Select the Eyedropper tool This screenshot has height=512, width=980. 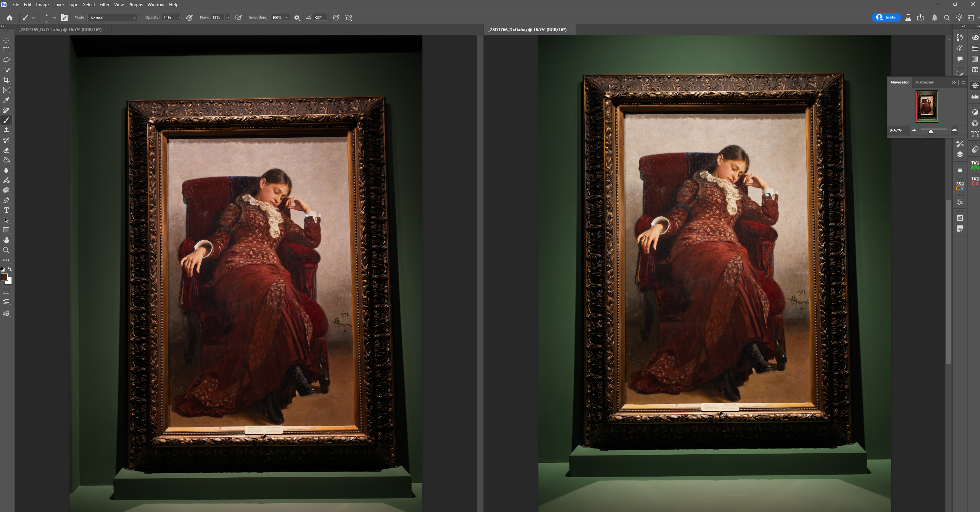point(6,100)
